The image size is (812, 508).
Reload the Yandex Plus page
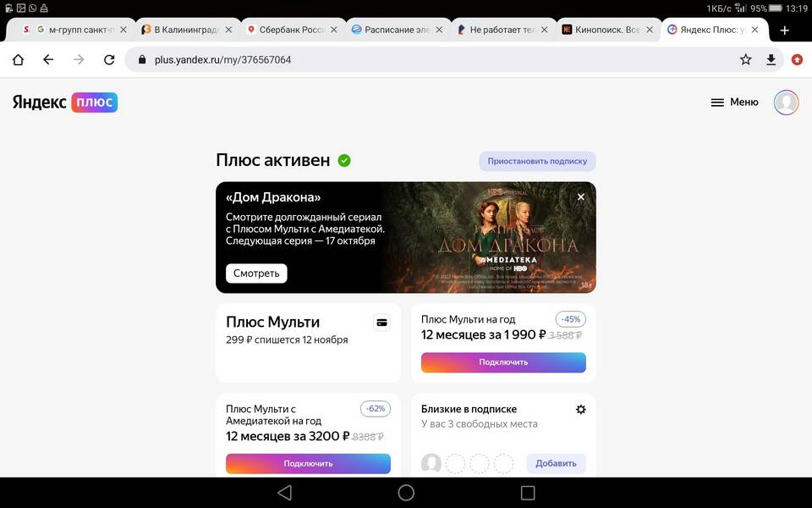[x=109, y=59]
